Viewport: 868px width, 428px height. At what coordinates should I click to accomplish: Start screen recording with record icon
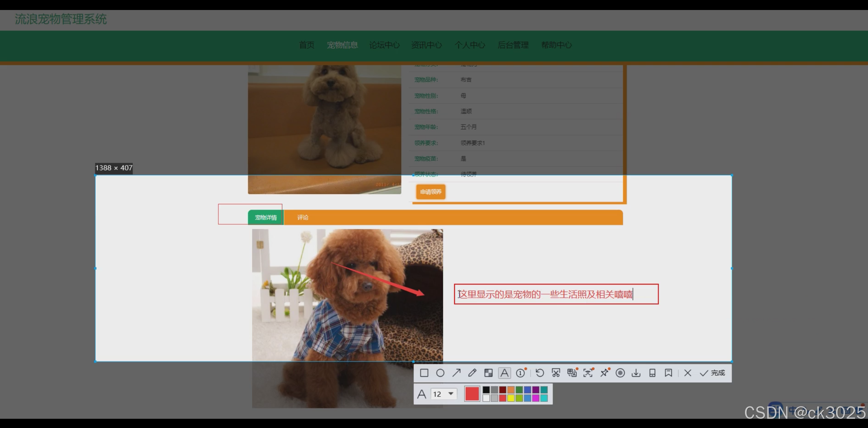(620, 373)
